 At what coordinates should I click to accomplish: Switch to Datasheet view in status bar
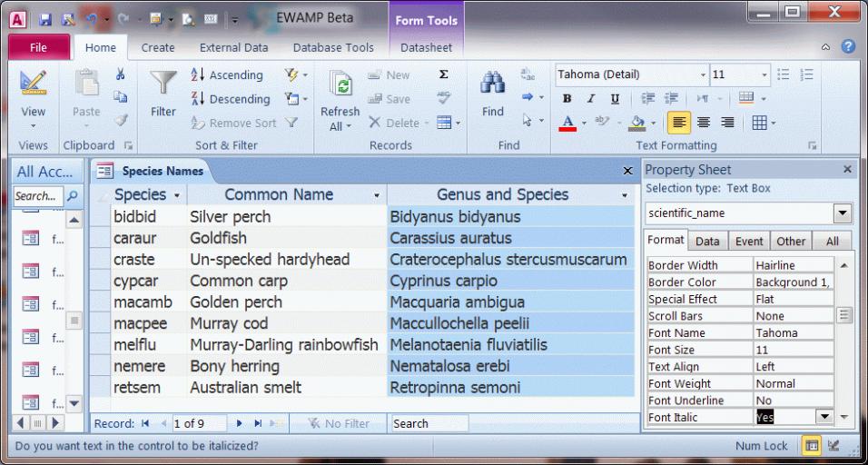[x=812, y=445]
